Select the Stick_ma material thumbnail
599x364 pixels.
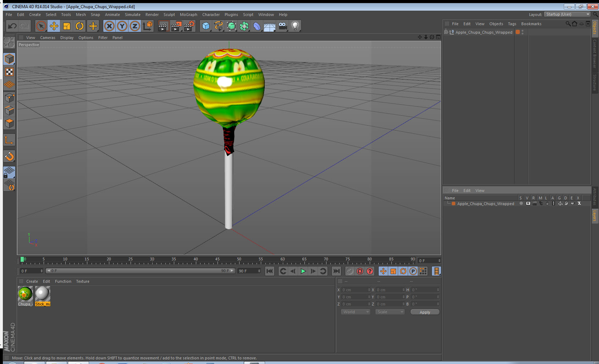click(43, 296)
